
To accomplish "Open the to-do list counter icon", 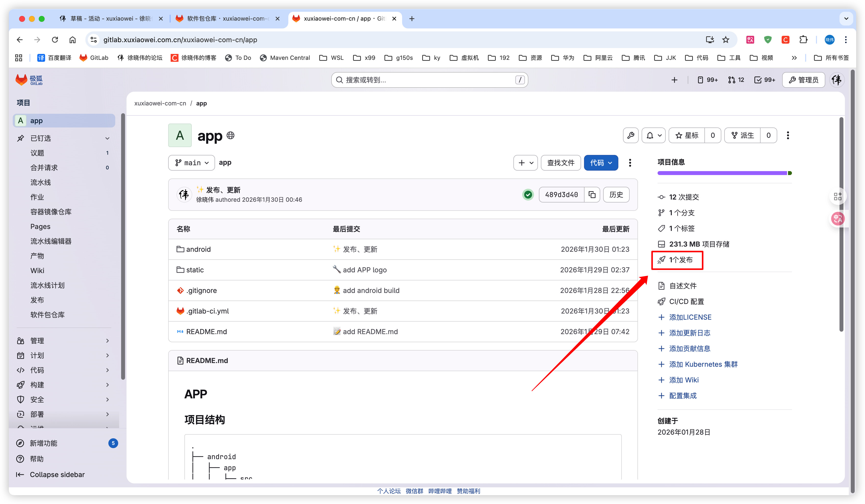I will click(x=764, y=80).
